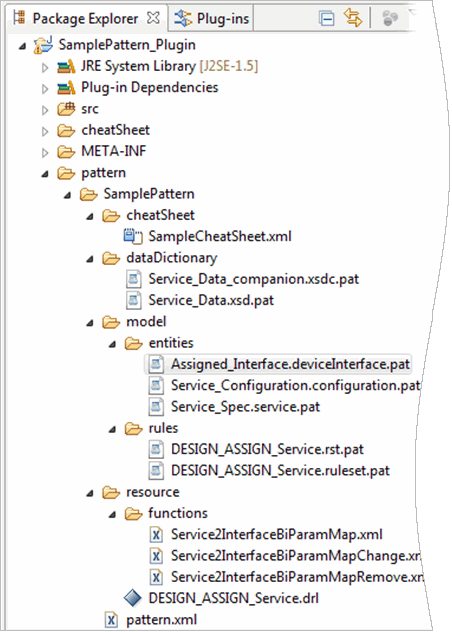
Task: Click the functions folder icon
Action: [133, 514]
